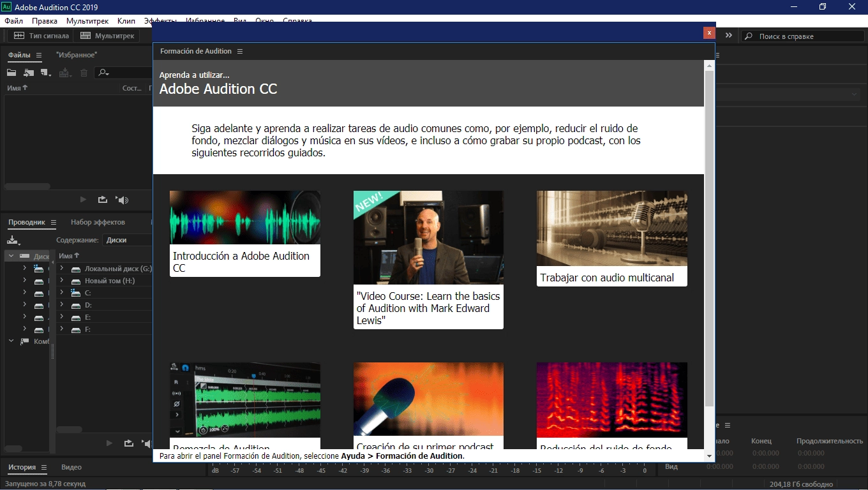Collapse the Комб tree node chevron
Viewport: 868px width, 490px height.
coord(11,341)
